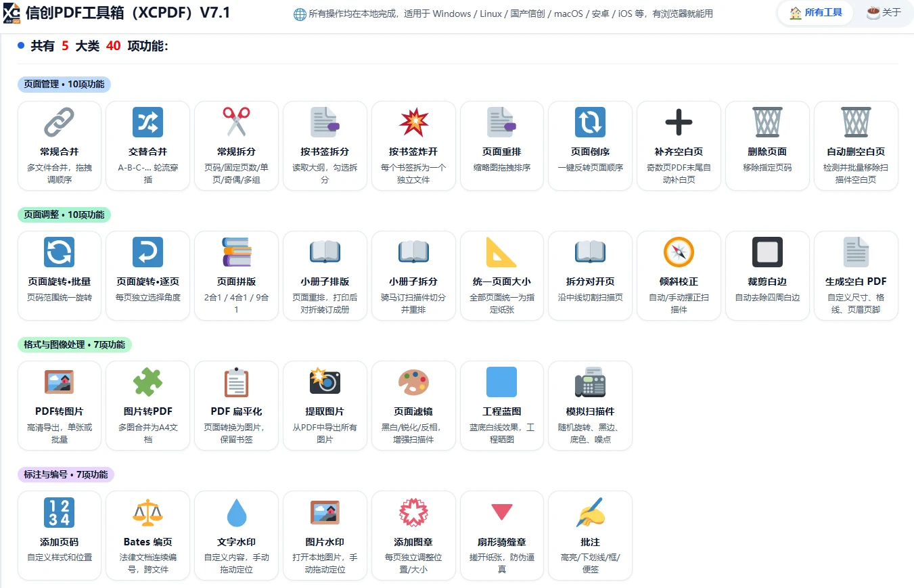
Task: Click the 裁剪白边 crop square icon
Action: 767,252
